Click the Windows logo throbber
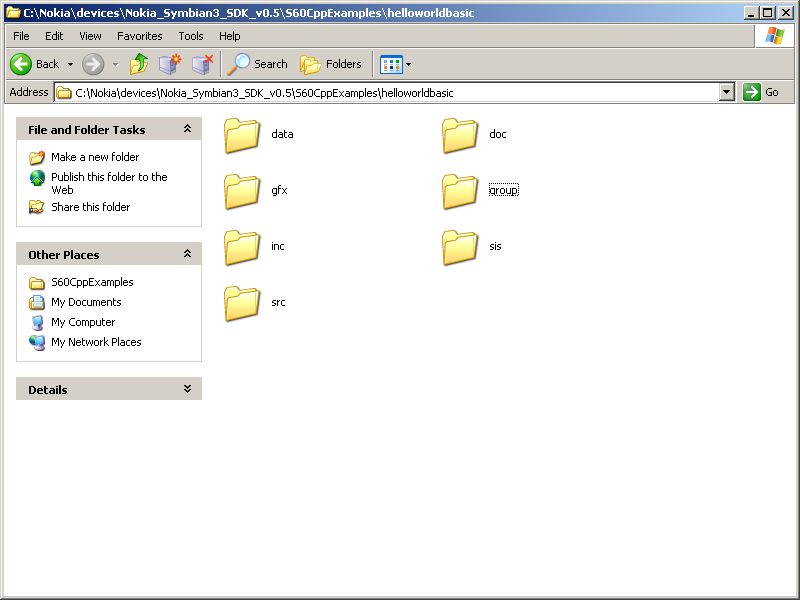800x600 pixels. (774, 36)
